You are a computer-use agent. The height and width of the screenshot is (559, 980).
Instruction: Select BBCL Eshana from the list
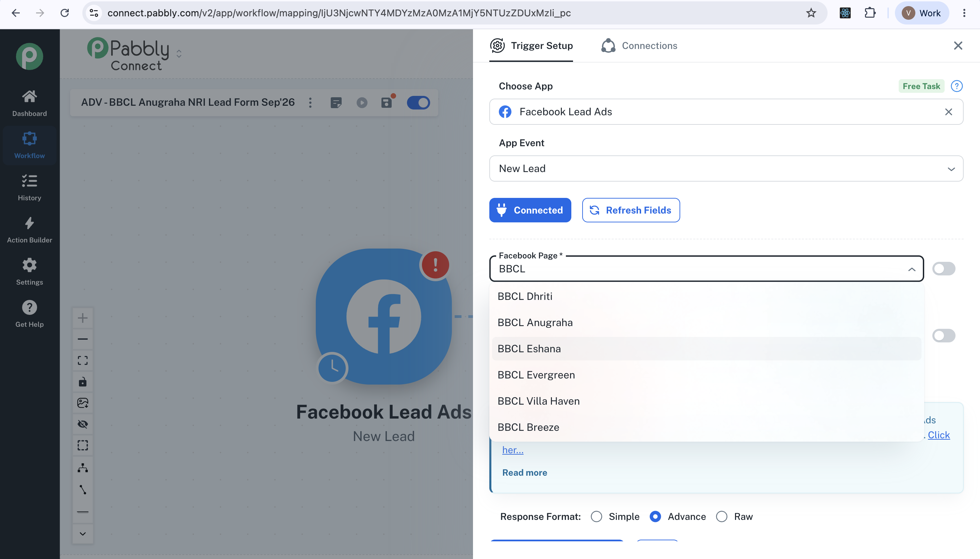(x=706, y=349)
